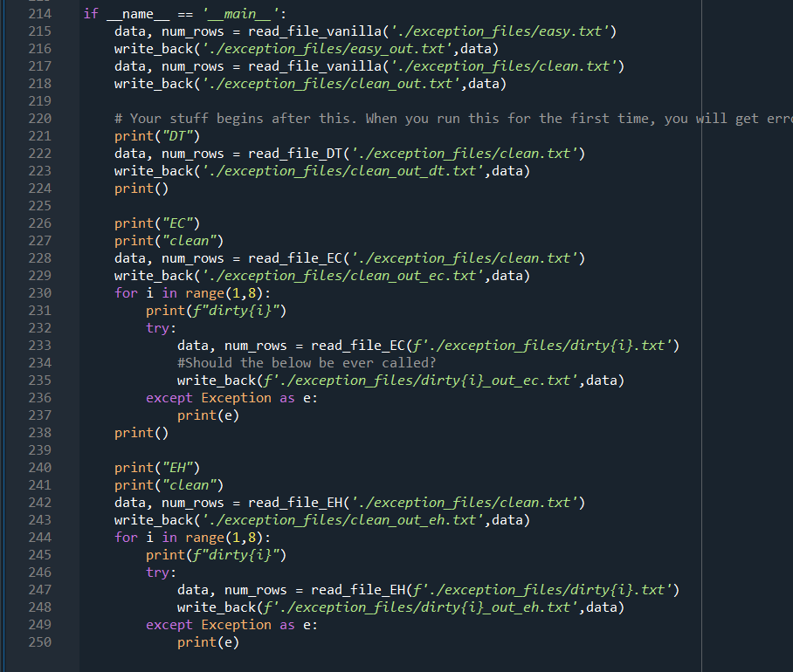Screen dimensions: 793x672
Task: Click empty print() on line 238
Action: click(141, 433)
